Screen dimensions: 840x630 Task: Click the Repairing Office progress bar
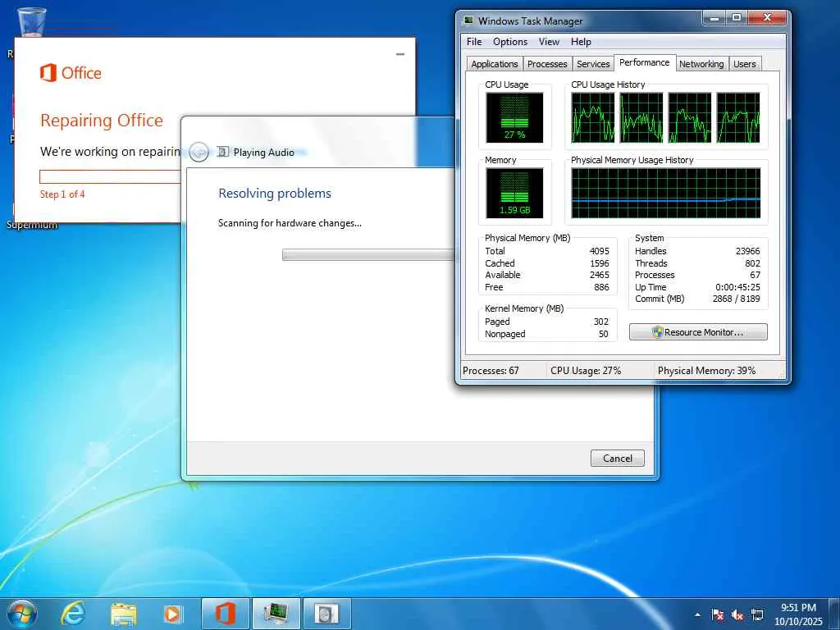coord(111,176)
